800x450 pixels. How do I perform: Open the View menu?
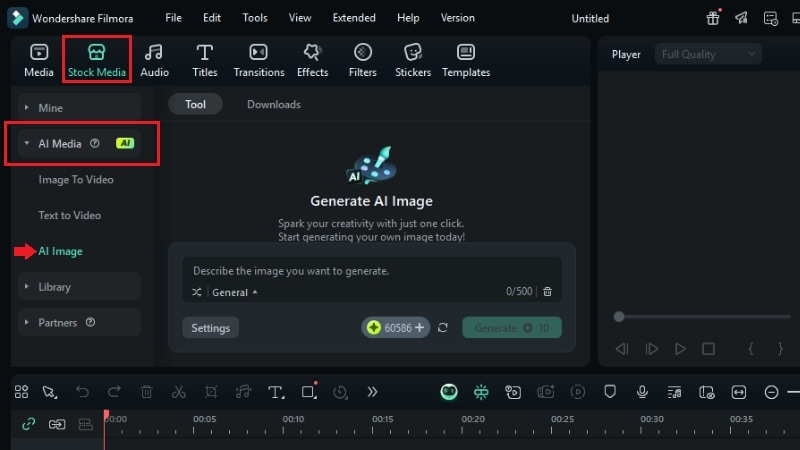[300, 18]
